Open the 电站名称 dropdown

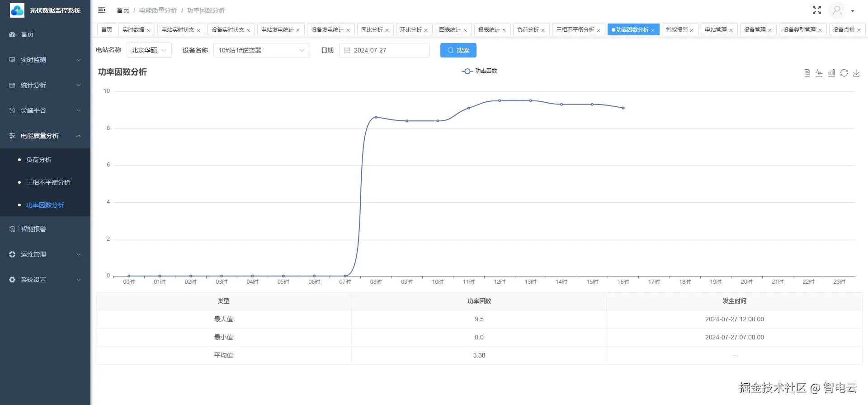click(x=149, y=50)
